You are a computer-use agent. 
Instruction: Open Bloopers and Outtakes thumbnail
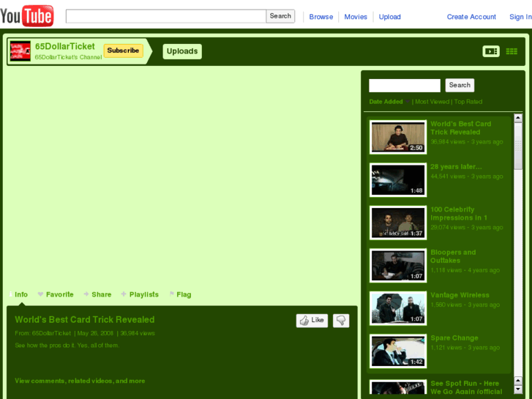pos(398,265)
